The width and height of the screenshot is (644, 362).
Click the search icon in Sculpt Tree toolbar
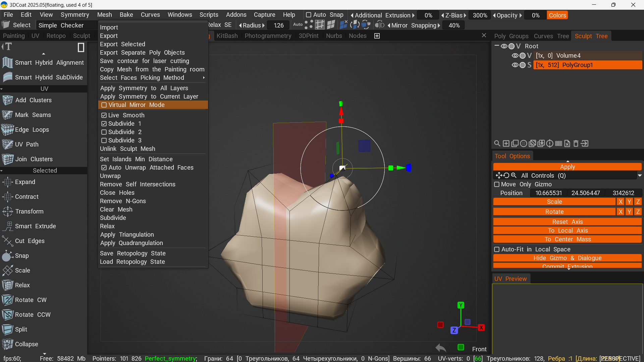(x=497, y=143)
